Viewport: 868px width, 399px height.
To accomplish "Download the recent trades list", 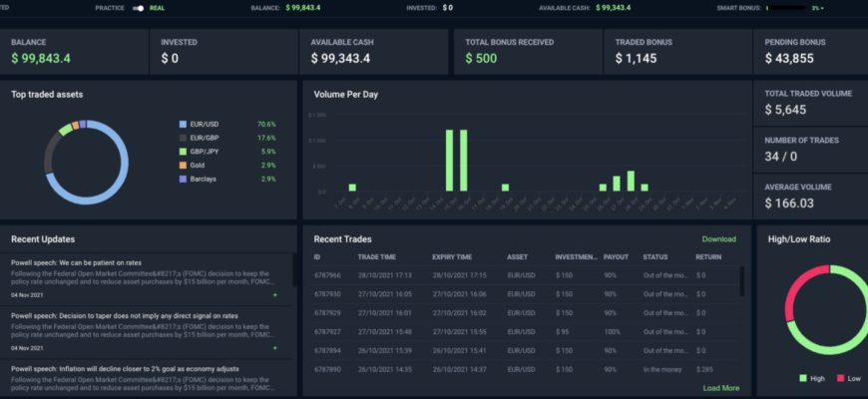I will pyautogui.click(x=718, y=239).
